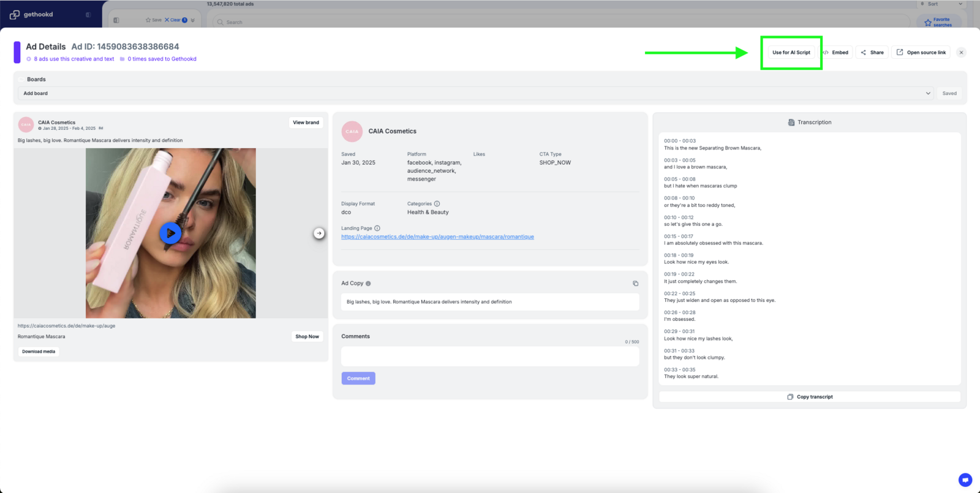Click inside the Comments text field

(x=489, y=356)
